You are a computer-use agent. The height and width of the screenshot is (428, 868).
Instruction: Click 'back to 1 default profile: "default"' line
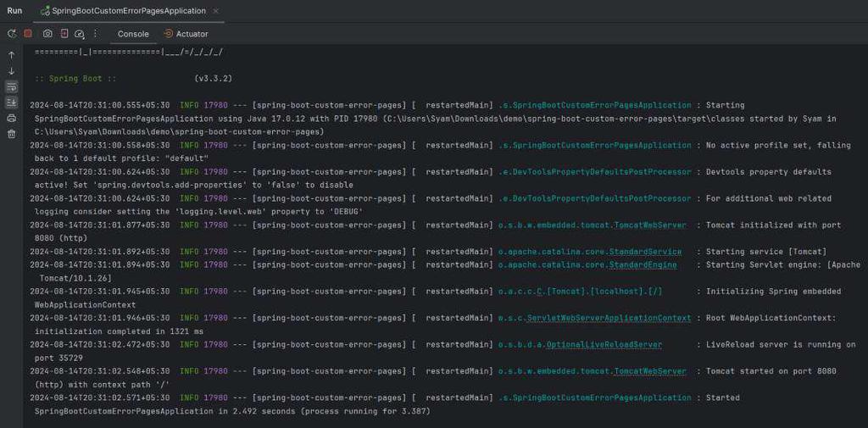tap(121, 158)
